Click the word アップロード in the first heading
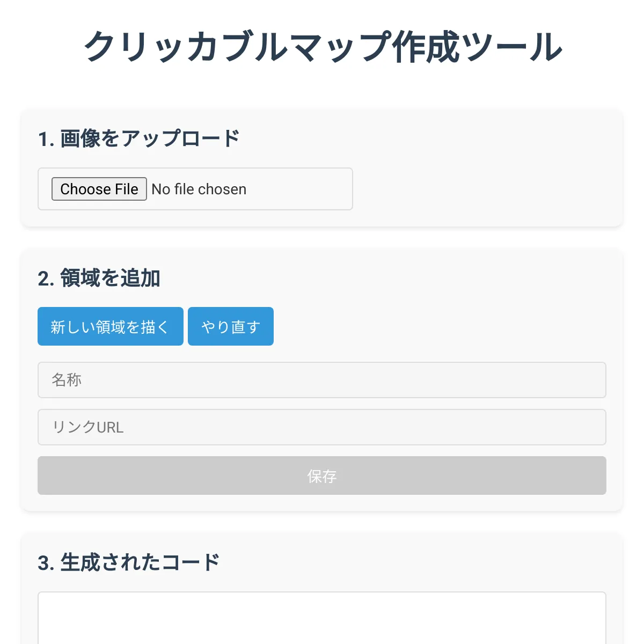The image size is (644, 644). (x=180, y=138)
